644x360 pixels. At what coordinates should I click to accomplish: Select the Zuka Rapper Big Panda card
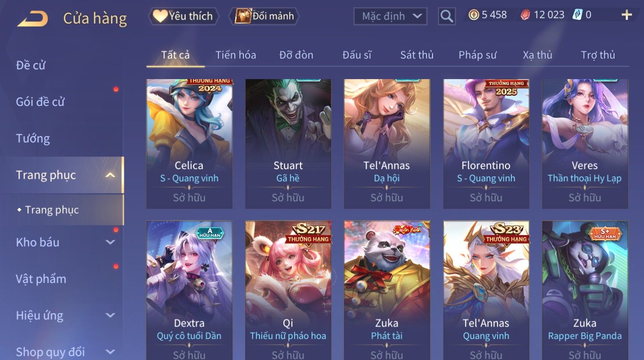pyautogui.click(x=585, y=290)
